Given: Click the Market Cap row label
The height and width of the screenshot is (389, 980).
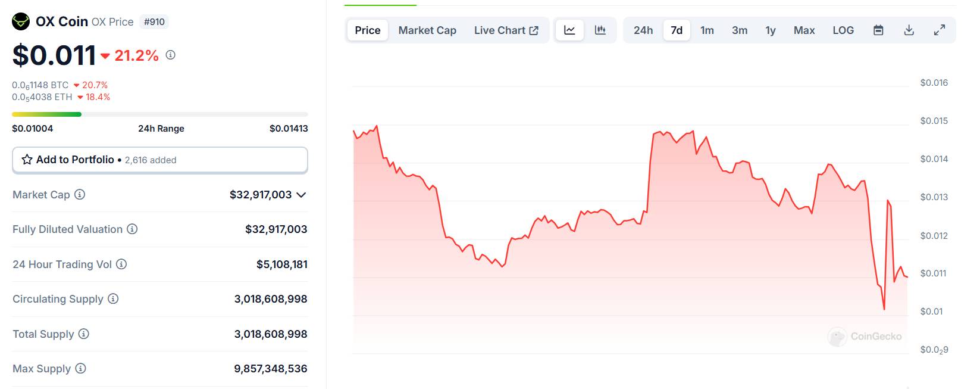Looking at the screenshot, I should (41, 195).
